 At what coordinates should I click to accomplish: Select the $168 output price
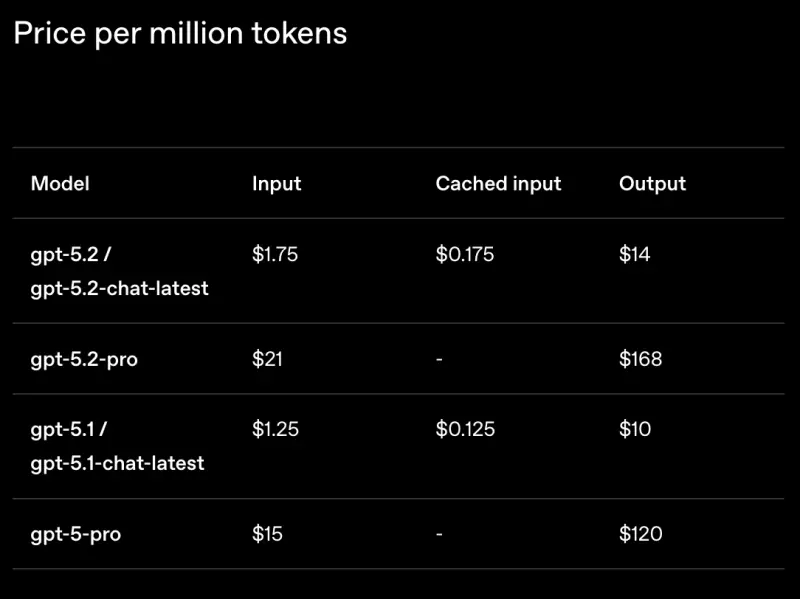(640, 358)
